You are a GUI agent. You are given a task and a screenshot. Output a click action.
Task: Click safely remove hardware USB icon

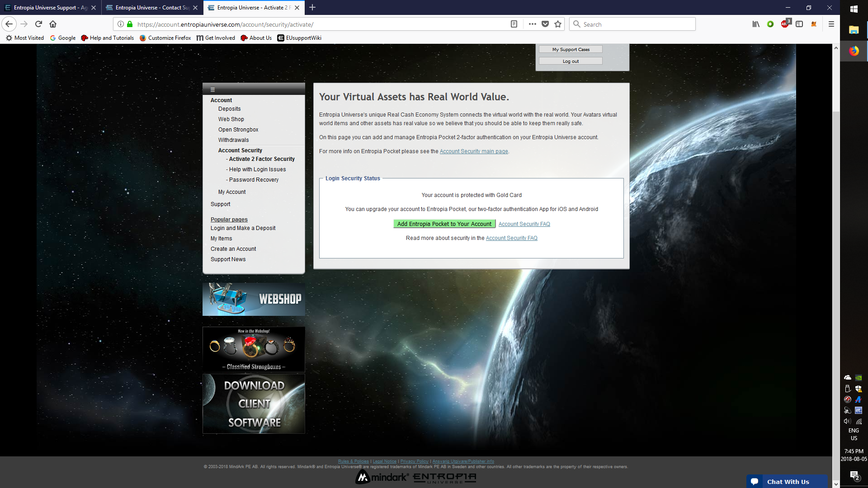coord(848,389)
